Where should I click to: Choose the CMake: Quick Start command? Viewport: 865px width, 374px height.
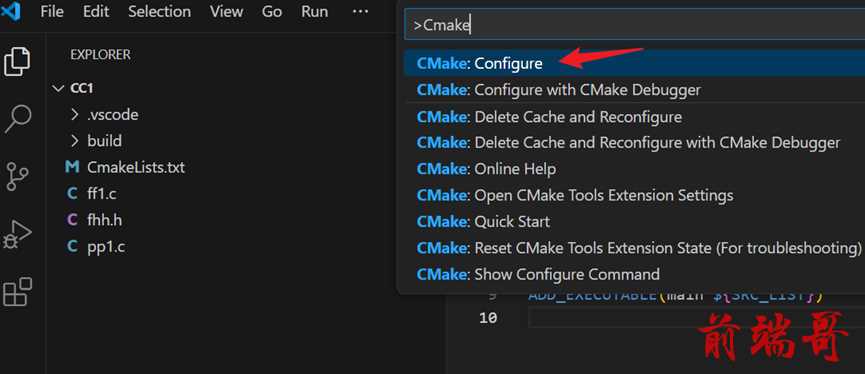click(x=634, y=222)
